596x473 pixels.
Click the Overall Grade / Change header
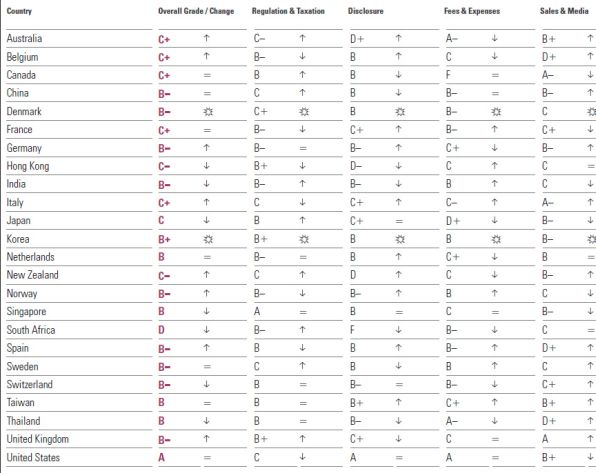196,11
